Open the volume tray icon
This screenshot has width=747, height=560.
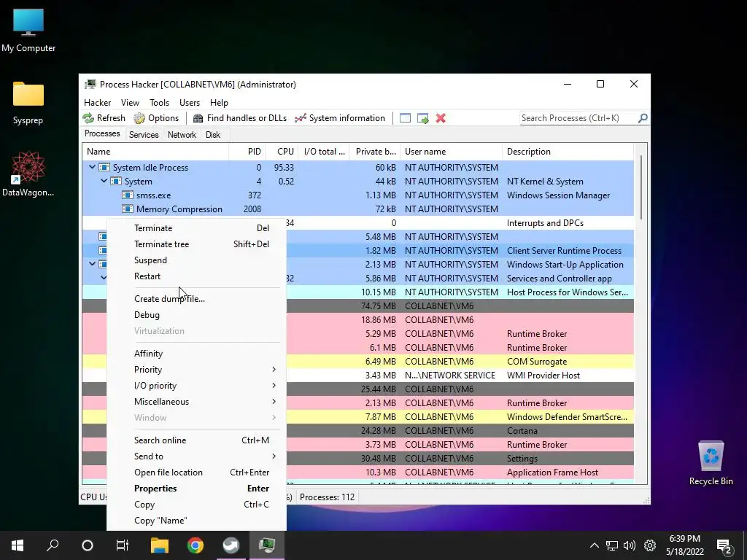coord(630,545)
